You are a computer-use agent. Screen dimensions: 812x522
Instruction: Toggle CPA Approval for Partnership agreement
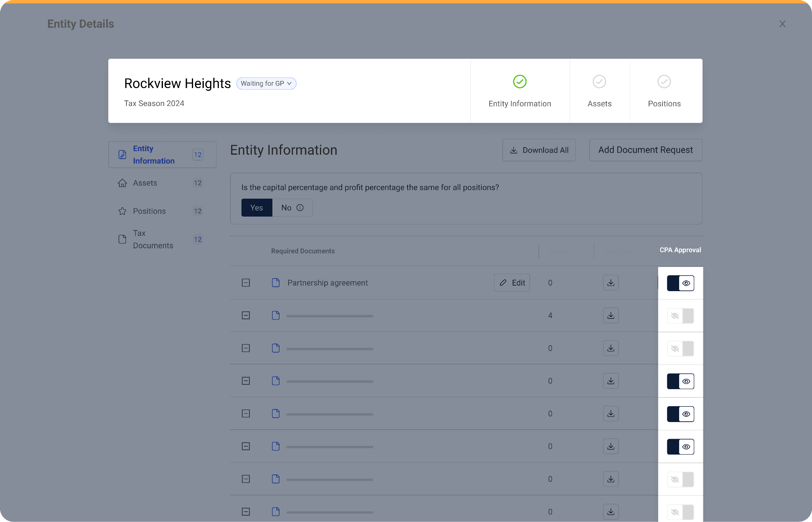[x=680, y=283]
